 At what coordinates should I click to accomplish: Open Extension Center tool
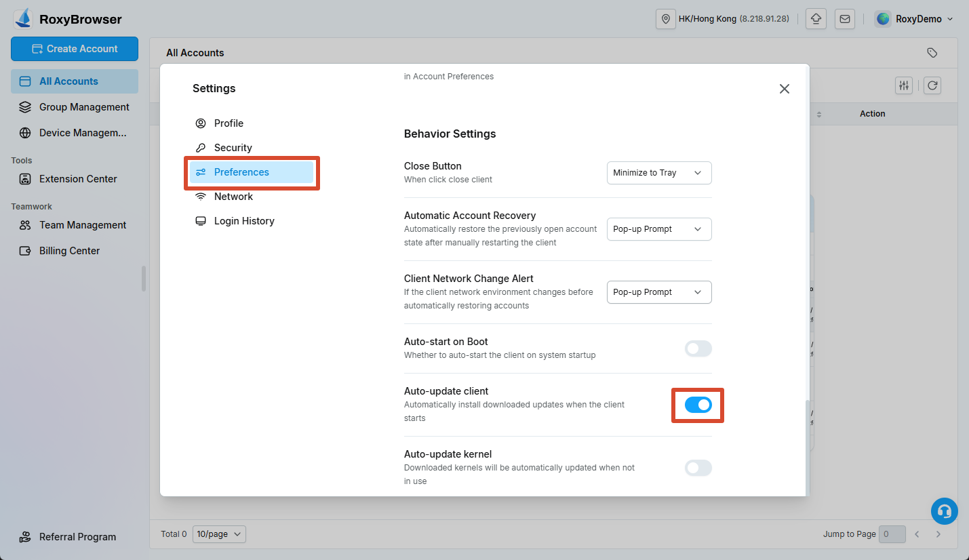pyautogui.click(x=75, y=179)
